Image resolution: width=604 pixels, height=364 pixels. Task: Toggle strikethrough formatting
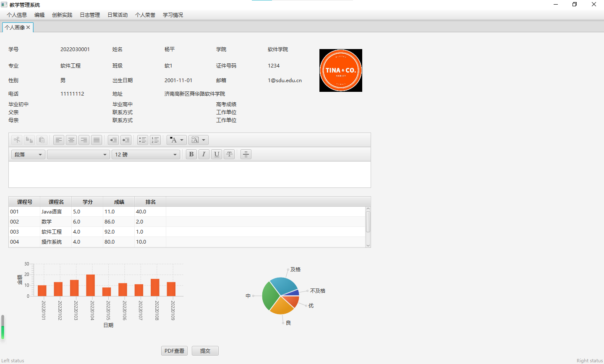pos(229,154)
